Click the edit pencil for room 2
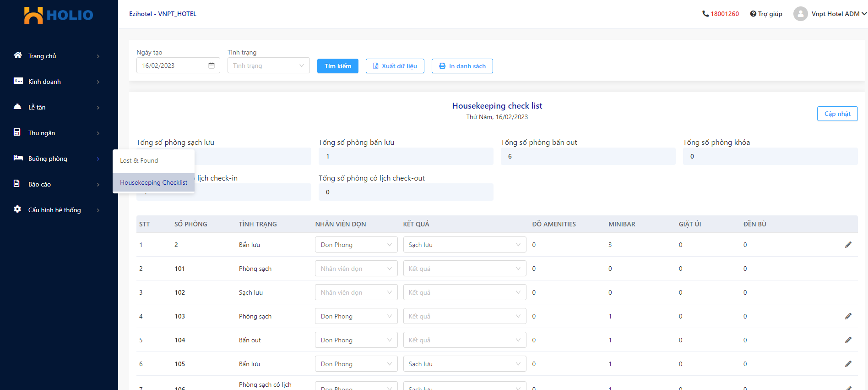Image resolution: width=868 pixels, height=390 pixels. coord(848,245)
